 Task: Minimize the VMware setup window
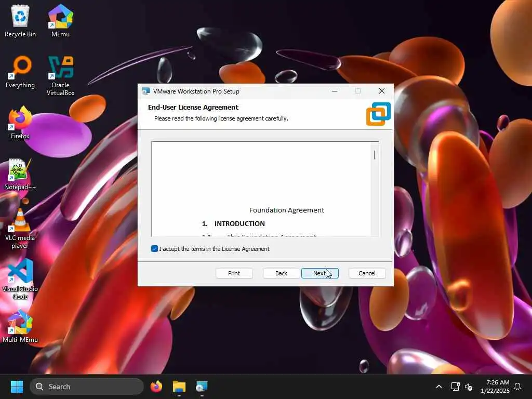tap(335, 91)
